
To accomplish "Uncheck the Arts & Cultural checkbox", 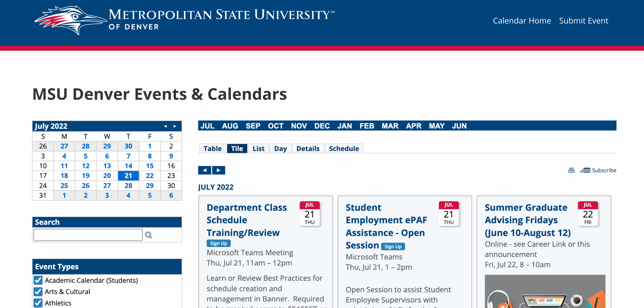I will (x=38, y=291).
